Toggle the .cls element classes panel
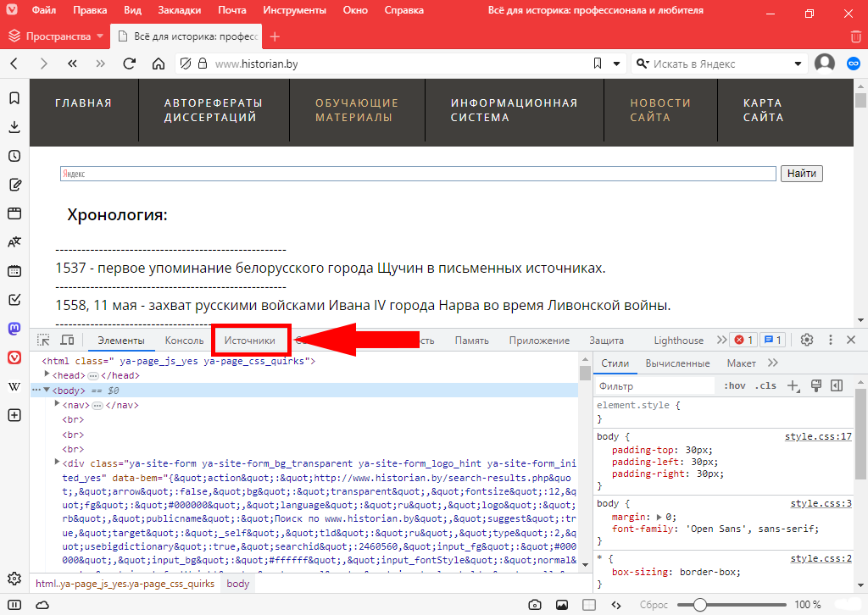 tap(766, 386)
